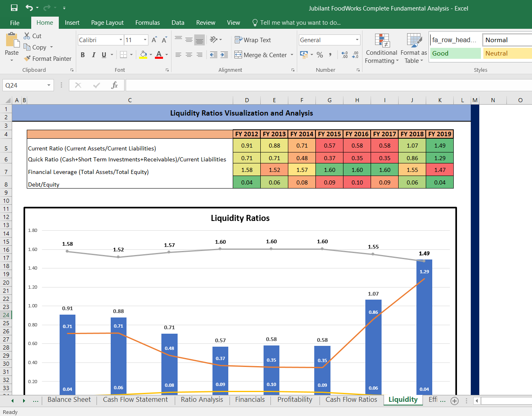Select column D header
This screenshot has height=416, width=532.
[247, 100]
